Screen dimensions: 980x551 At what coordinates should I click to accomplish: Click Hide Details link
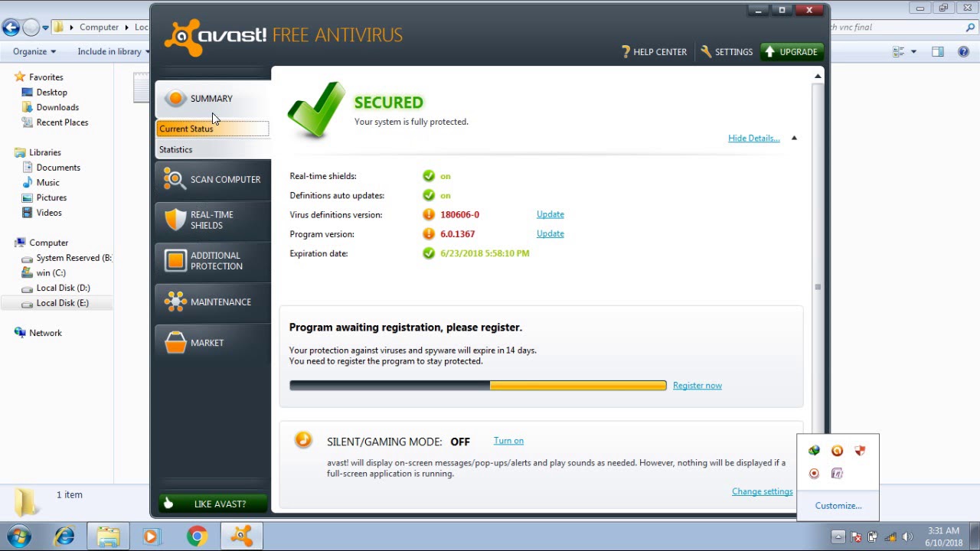(753, 138)
